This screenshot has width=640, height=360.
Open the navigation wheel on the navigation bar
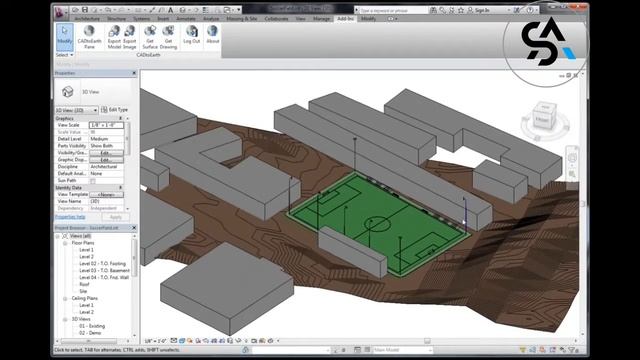pos(572,158)
